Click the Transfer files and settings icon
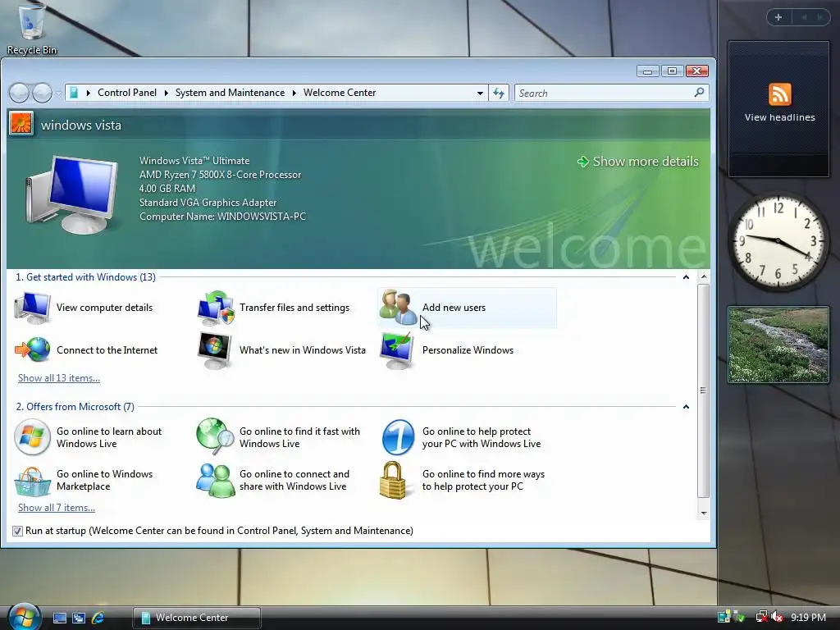840x630 pixels. (x=216, y=308)
